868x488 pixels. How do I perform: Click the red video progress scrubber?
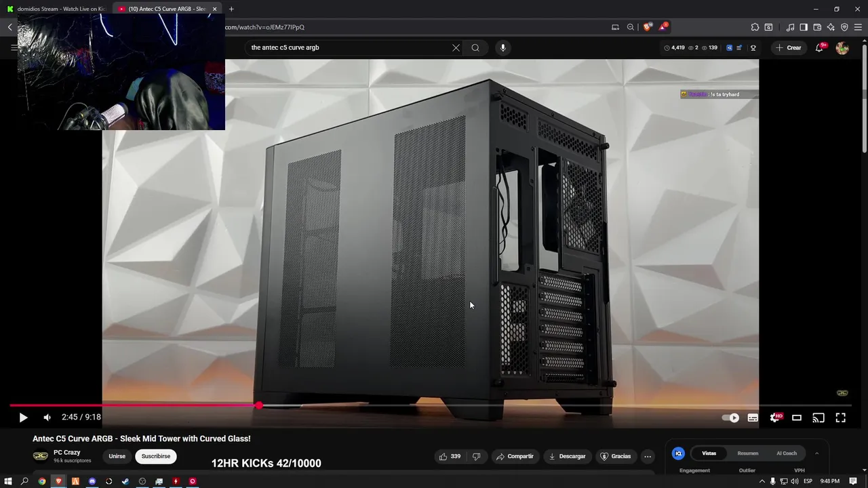[x=259, y=405]
